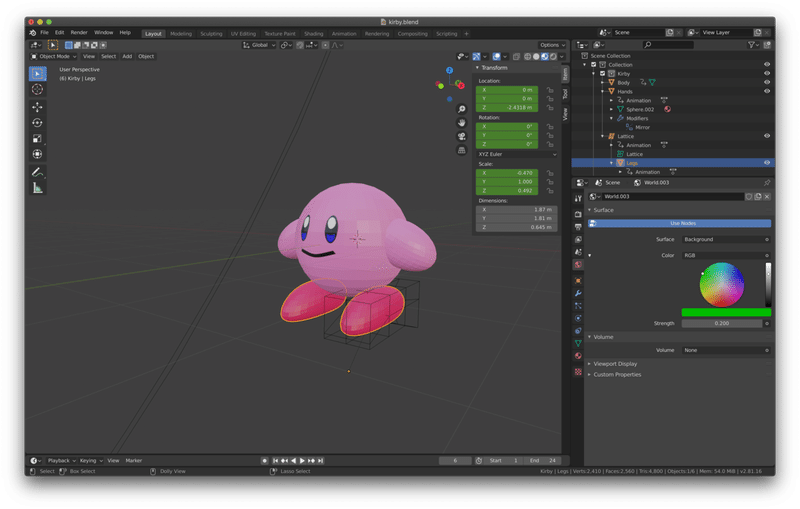This screenshot has height=509, width=800.
Task: Open the XYZ Euler rotation mode dropdown
Action: click(517, 154)
